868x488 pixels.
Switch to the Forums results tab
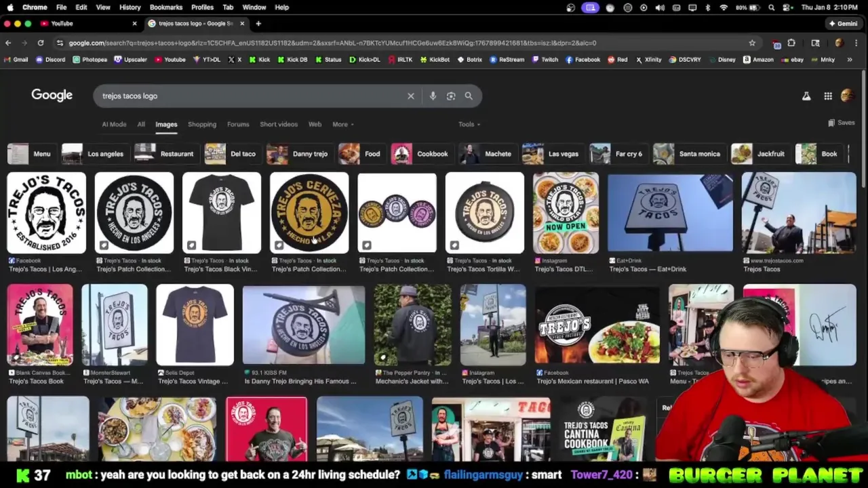(238, 124)
